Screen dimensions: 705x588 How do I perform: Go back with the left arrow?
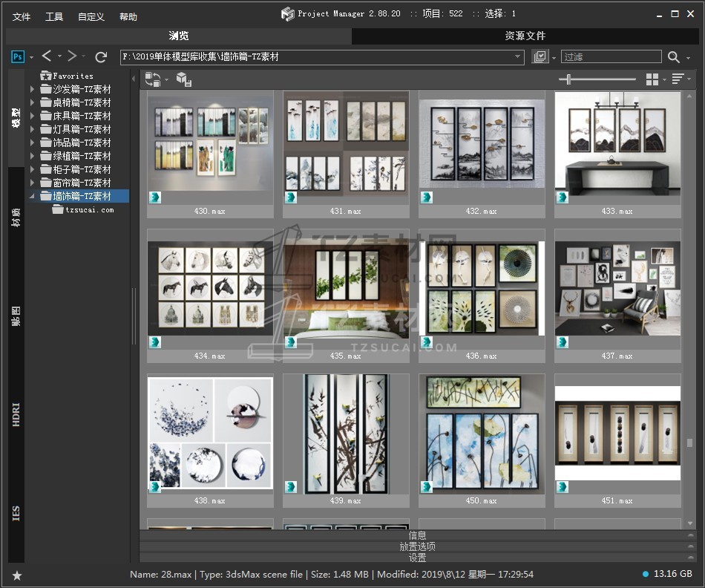coord(47,56)
